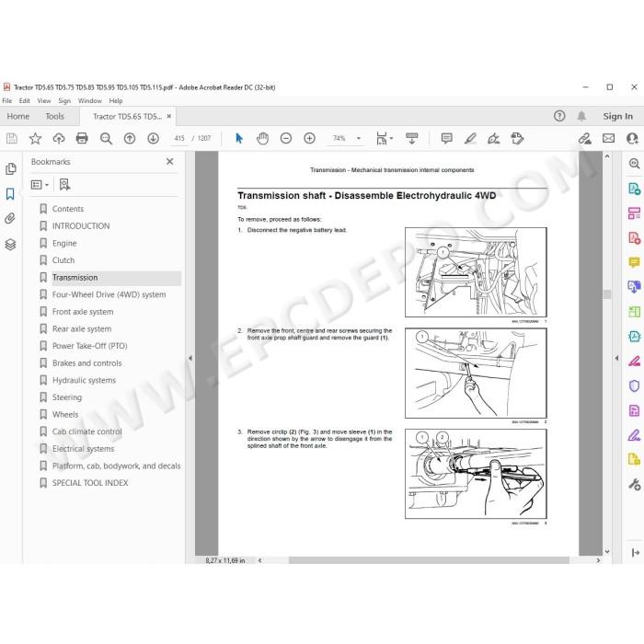The height and width of the screenshot is (644, 644).
Task: Zoom out with minus icon
Action: [x=286, y=138]
